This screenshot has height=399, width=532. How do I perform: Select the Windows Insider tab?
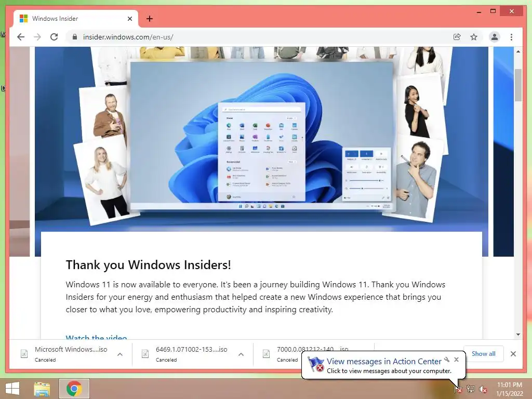[76, 19]
